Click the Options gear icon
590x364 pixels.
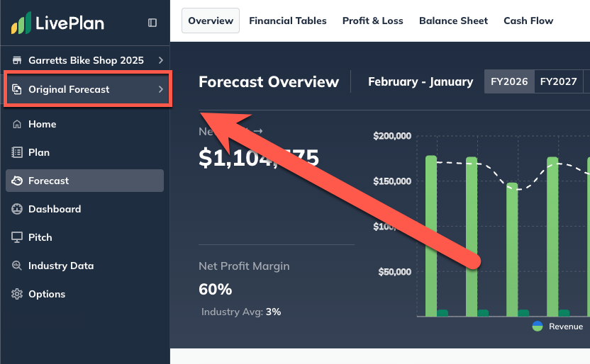17,294
